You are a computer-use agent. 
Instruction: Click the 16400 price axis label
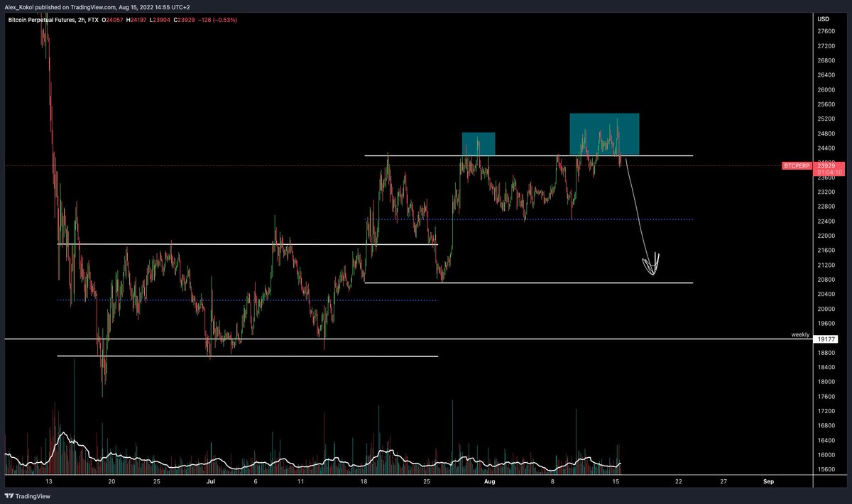pos(825,440)
